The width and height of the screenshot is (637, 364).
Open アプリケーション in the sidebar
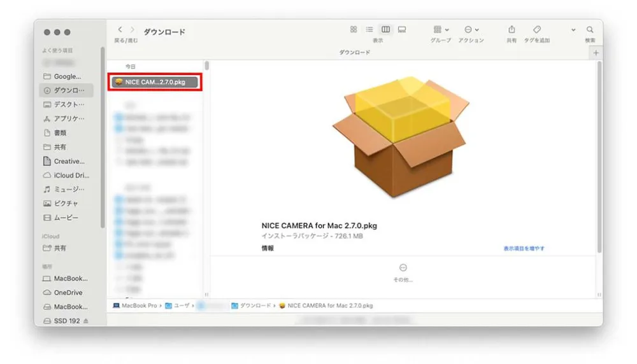coord(66,118)
